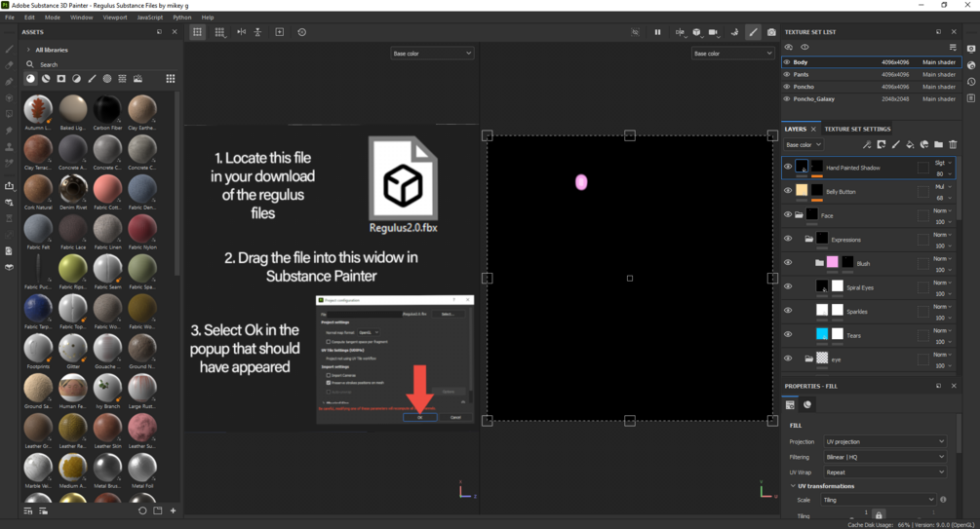Filter assets by materials sphere icon

(x=30, y=79)
